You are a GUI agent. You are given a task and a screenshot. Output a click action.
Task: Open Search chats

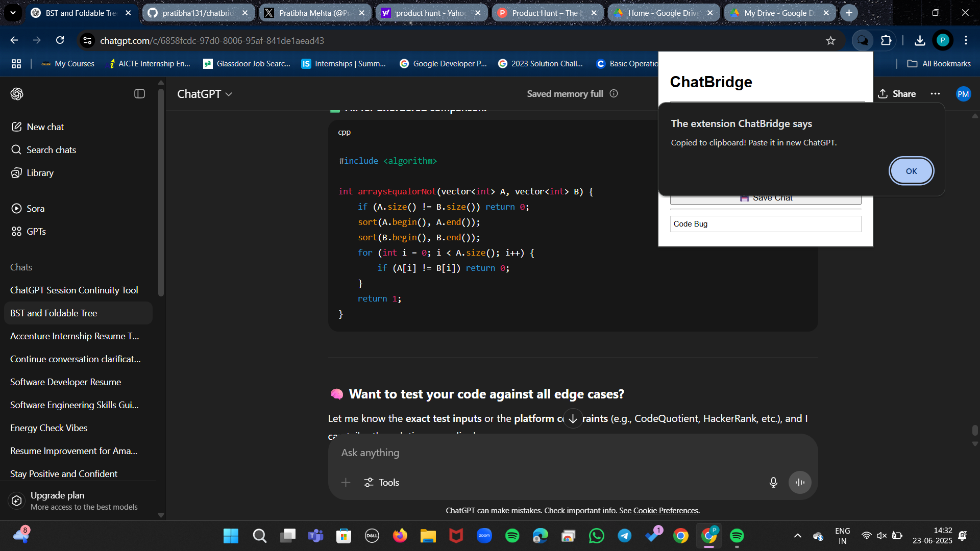coord(78,149)
